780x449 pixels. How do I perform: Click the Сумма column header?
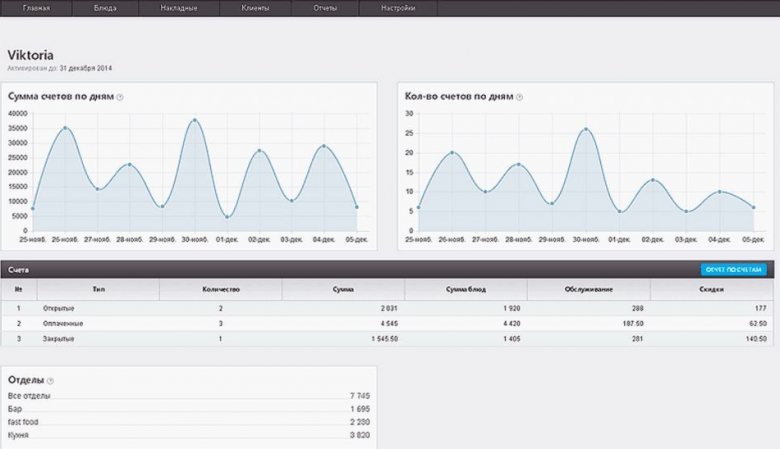click(343, 289)
